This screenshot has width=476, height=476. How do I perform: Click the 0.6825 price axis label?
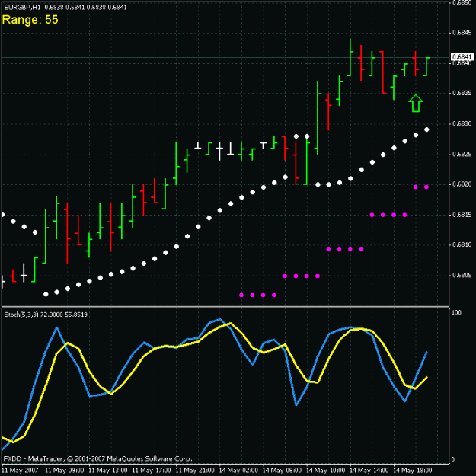click(x=462, y=155)
